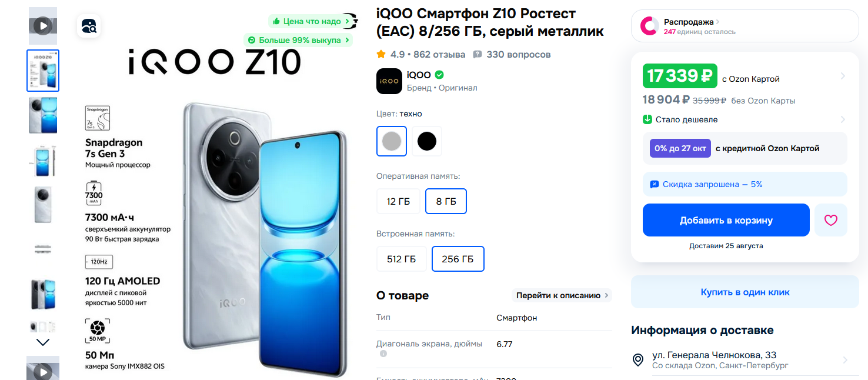Expand the Ozon Card price chevron
This screenshot has width=868, height=380.
(x=843, y=76)
